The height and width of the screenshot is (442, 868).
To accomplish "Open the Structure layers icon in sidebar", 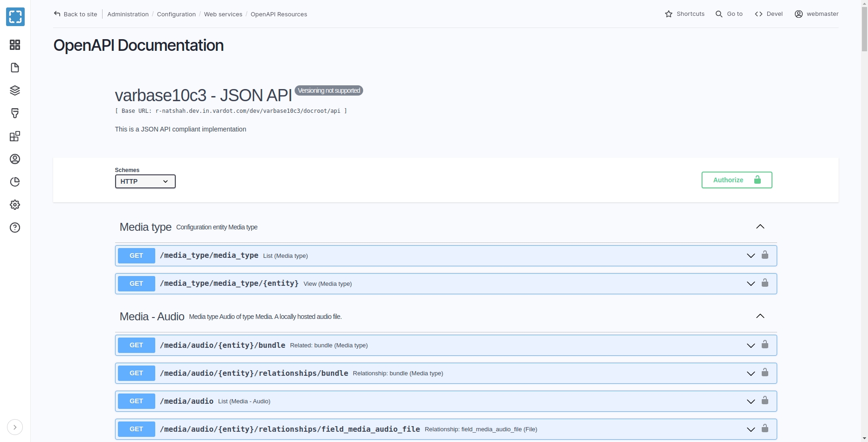I will tap(15, 90).
